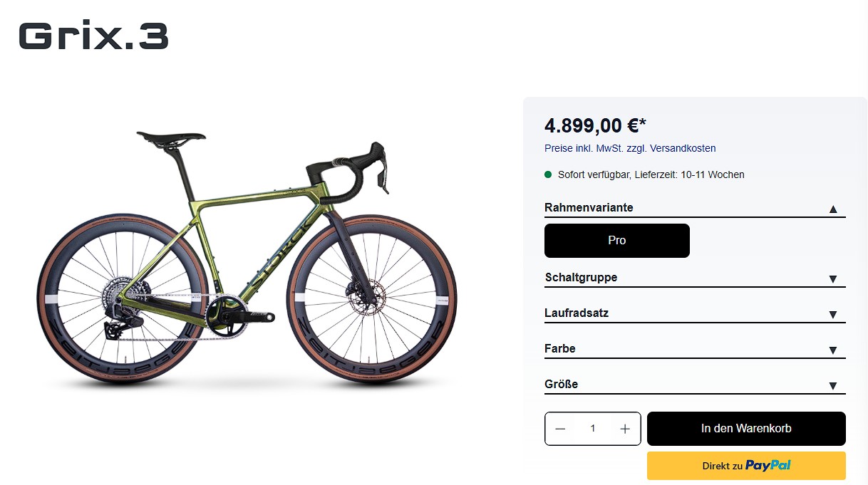868x485 pixels.
Task: Click the quantity number input field
Action: click(593, 429)
